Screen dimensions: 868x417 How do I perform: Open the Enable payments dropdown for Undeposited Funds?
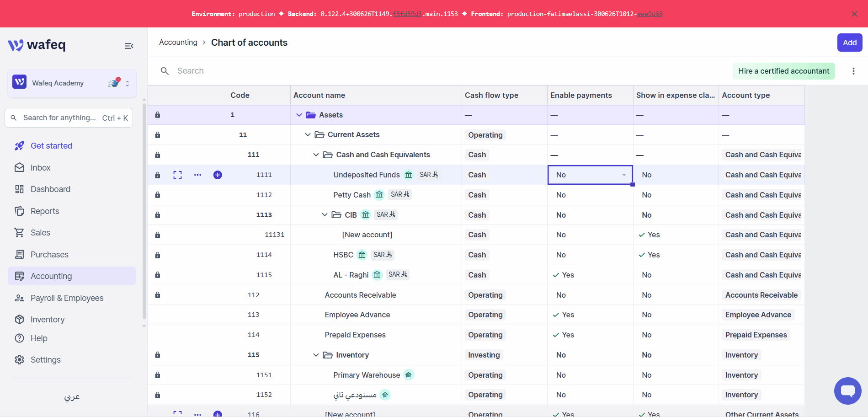[590, 175]
